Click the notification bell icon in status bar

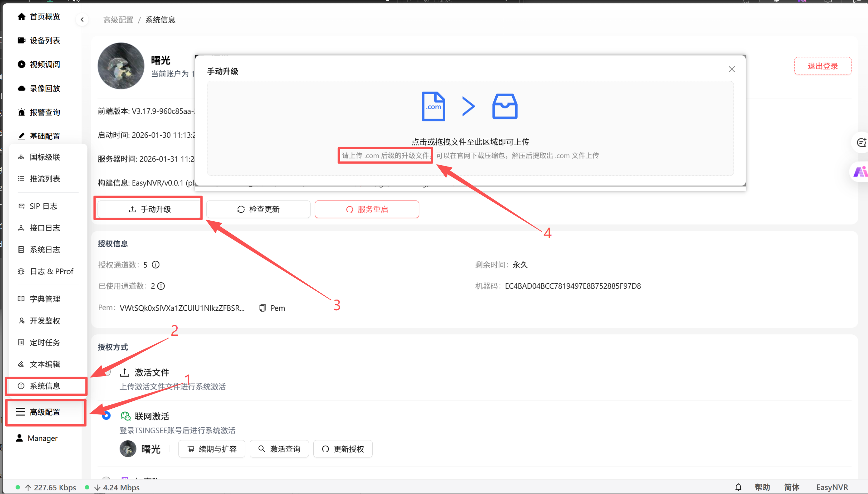[x=738, y=487]
